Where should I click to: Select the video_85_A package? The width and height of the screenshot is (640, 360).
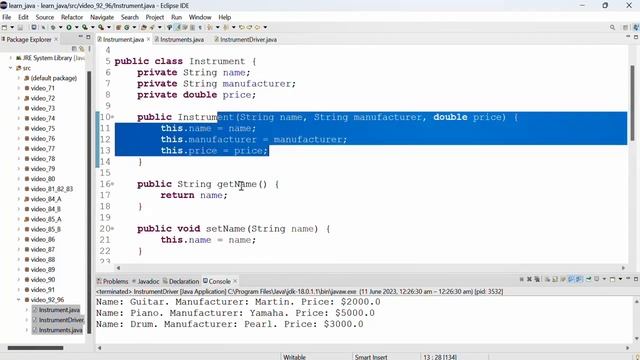(x=43, y=219)
